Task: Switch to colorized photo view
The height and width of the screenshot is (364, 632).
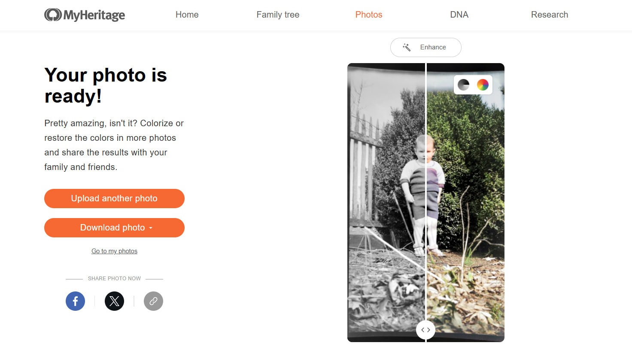Action: pos(483,85)
